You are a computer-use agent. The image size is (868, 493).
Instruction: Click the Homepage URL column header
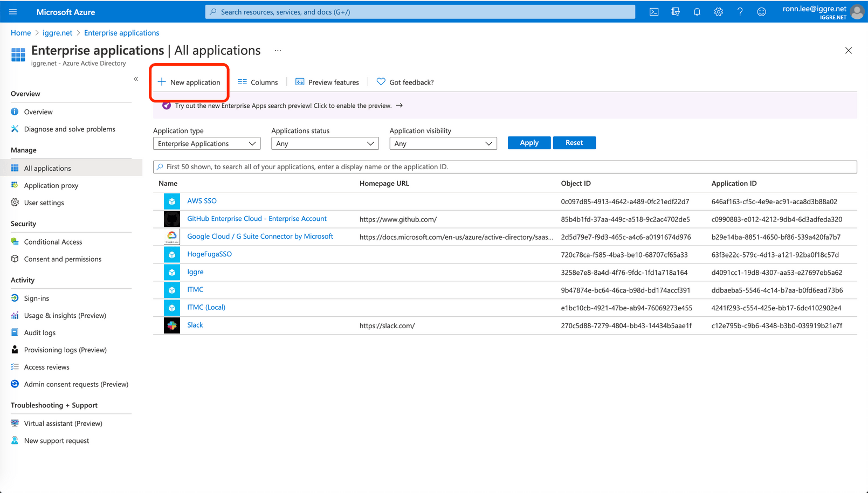pyautogui.click(x=384, y=184)
